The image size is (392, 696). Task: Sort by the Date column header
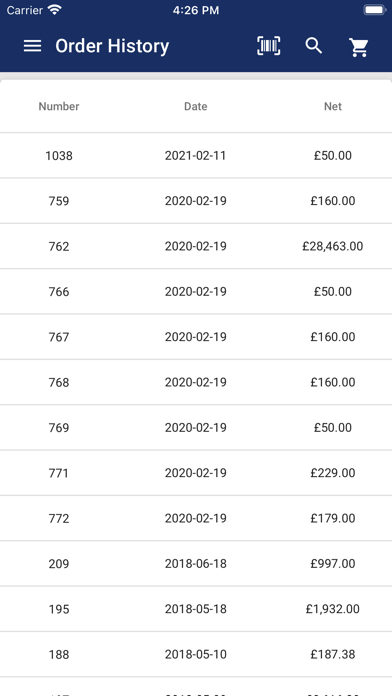195,107
